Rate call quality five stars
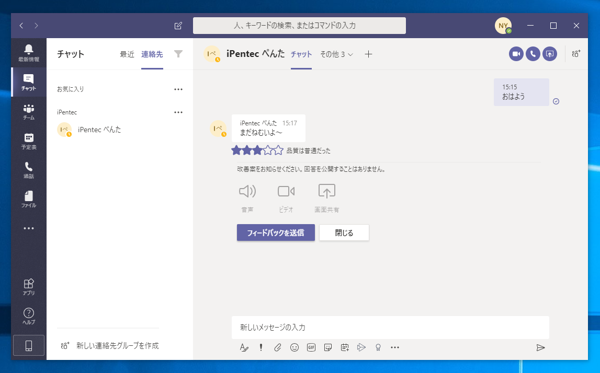The width and height of the screenshot is (600, 373). pyautogui.click(x=279, y=150)
